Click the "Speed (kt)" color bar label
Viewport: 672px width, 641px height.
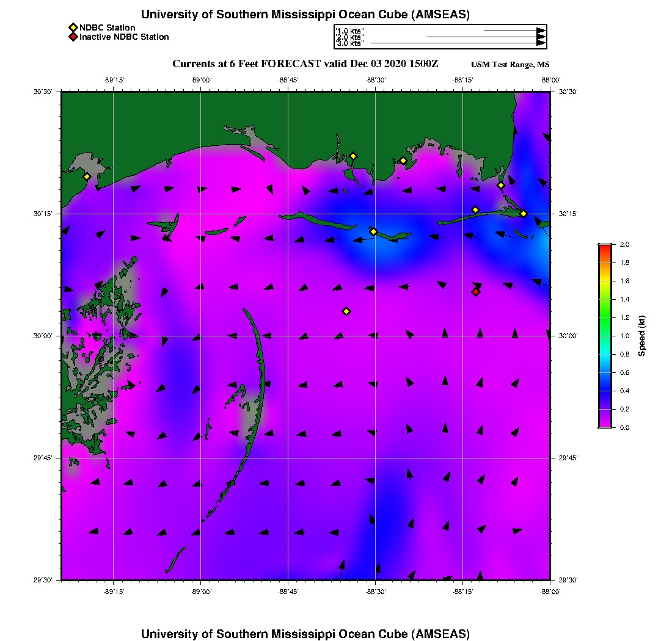point(641,336)
